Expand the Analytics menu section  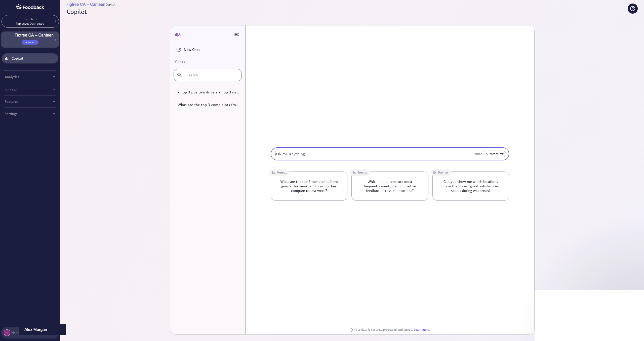pos(30,77)
